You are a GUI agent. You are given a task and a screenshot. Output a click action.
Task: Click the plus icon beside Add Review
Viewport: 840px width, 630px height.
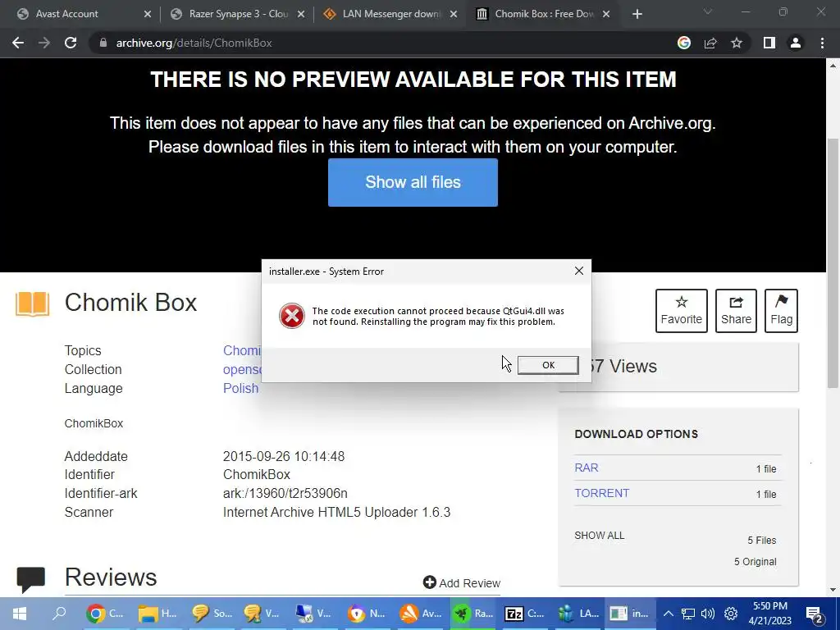tap(429, 582)
